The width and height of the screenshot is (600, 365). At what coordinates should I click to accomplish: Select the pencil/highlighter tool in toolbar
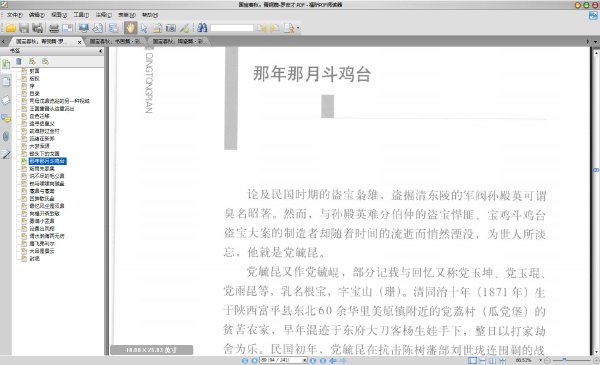[x=184, y=28]
